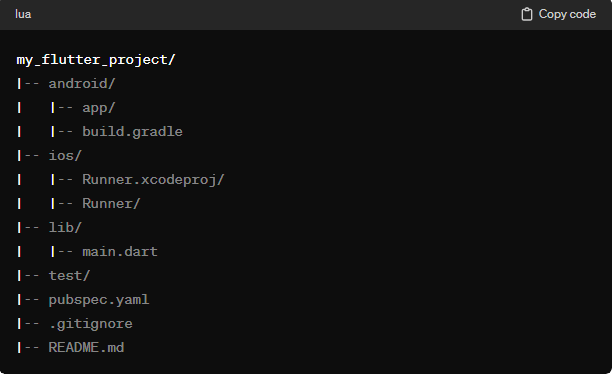612x374 pixels.
Task: Click the app/ subfolder entry
Action: click(98, 108)
